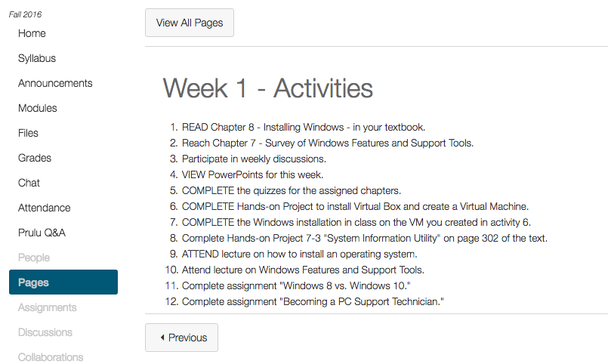Image resolution: width=608 pixels, height=364 pixels.
Task: Go to Announcements in the sidebar
Action: 55,83
